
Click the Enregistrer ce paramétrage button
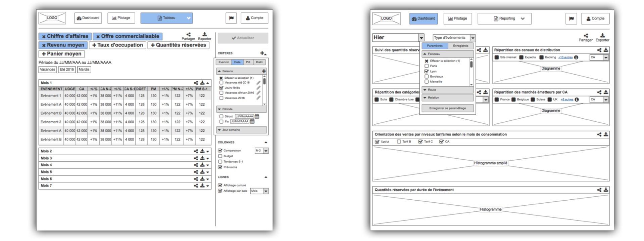tap(447, 108)
